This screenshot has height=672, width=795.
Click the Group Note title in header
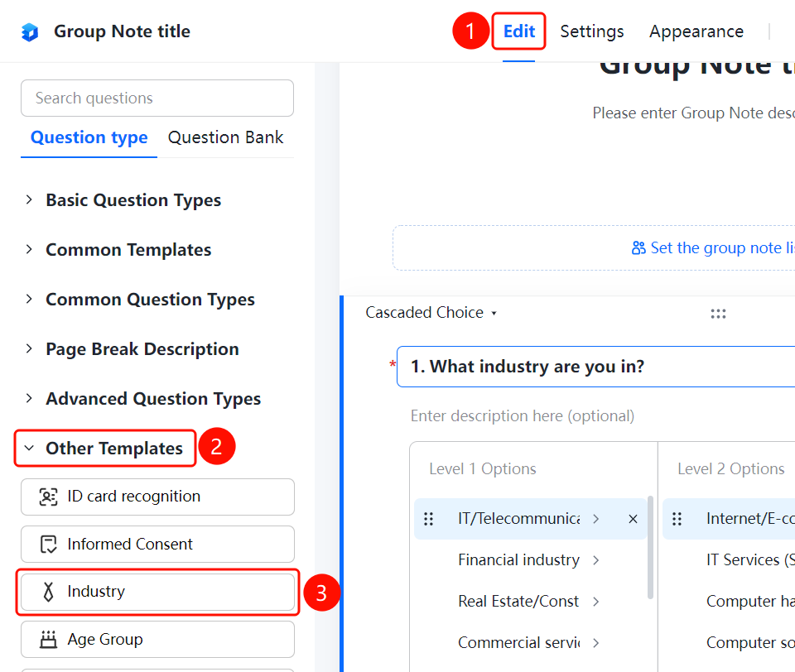pos(122,31)
